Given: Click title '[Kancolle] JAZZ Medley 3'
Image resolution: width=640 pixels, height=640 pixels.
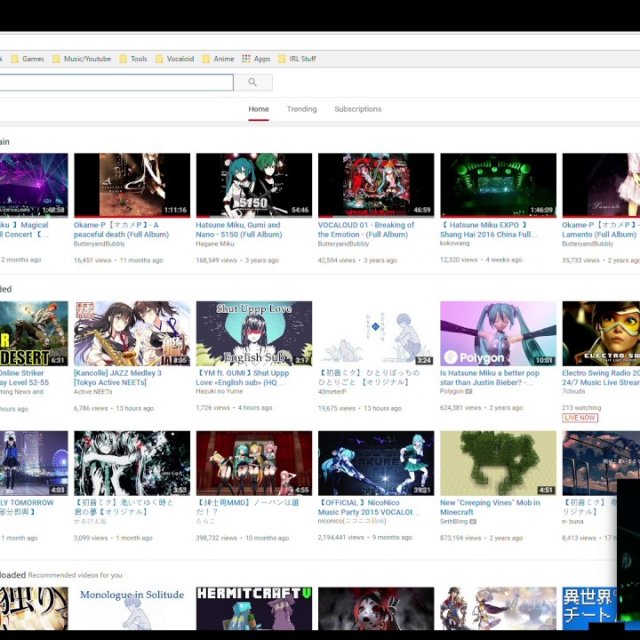Looking at the screenshot, I should [x=118, y=378].
